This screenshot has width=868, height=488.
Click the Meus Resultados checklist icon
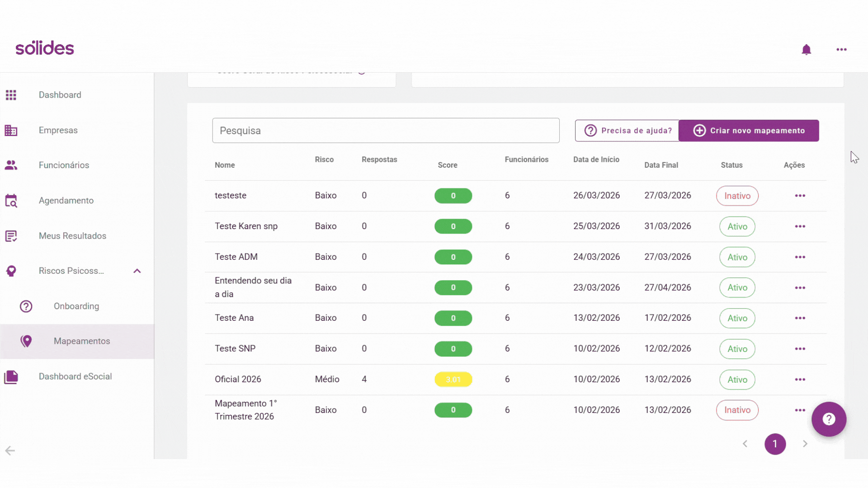[11, 236]
